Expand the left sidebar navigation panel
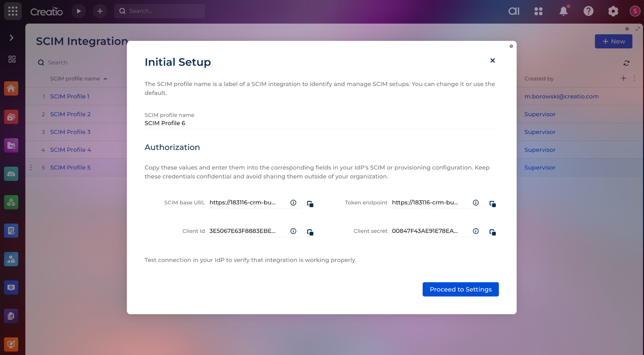 point(12,38)
